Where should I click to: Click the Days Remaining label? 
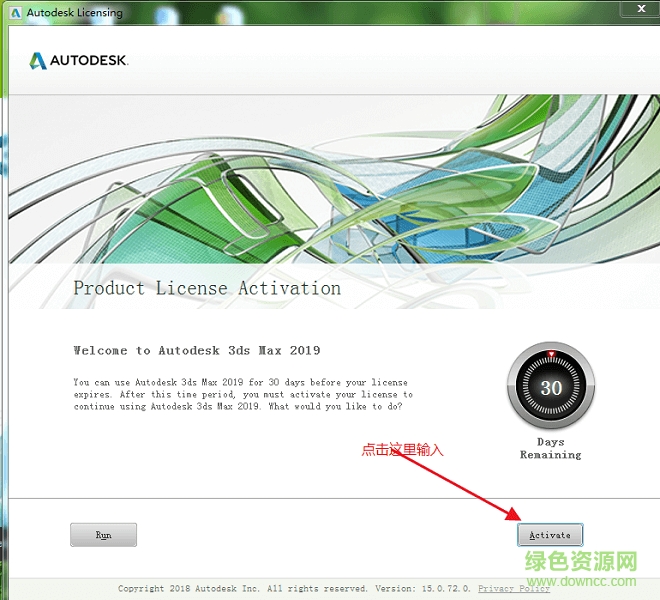551,448
